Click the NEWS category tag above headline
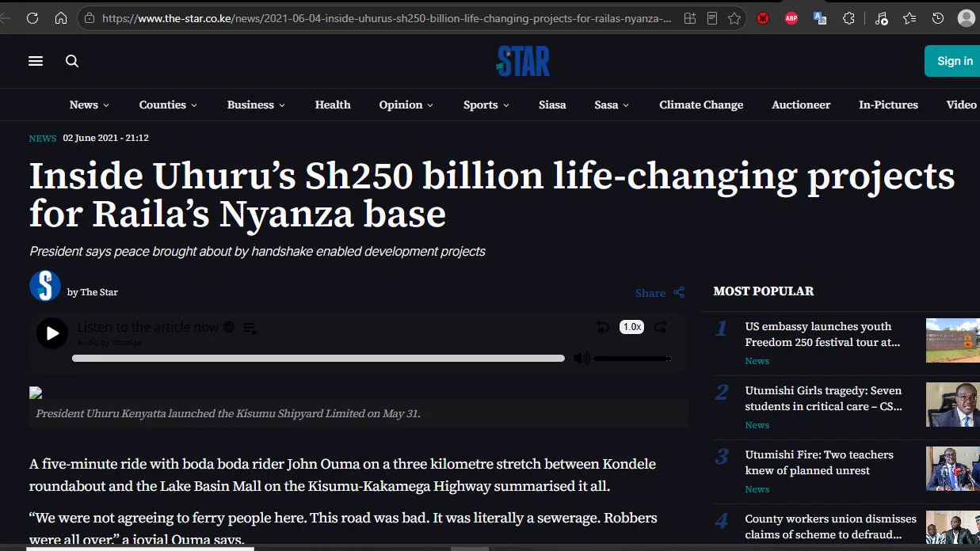 [43, 139]
